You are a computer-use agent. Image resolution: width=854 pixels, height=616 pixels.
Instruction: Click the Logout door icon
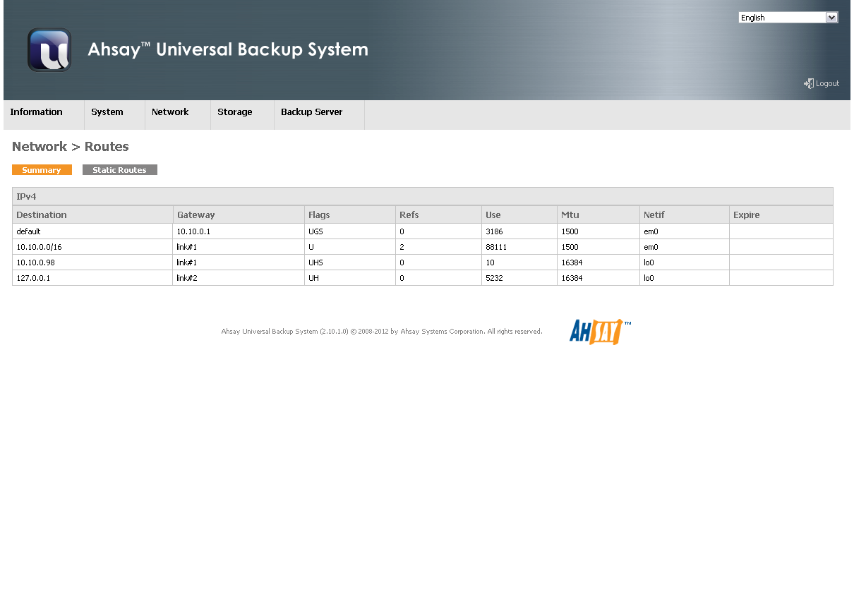tap(809, 83)
